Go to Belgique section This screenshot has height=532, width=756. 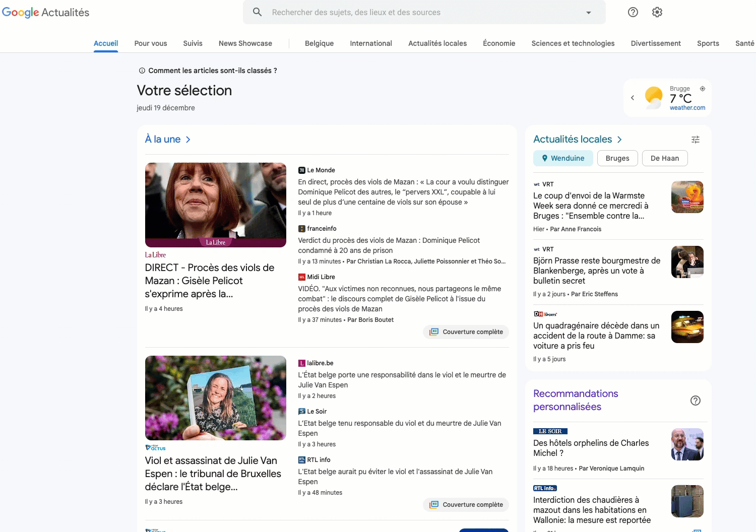(320, 43)
